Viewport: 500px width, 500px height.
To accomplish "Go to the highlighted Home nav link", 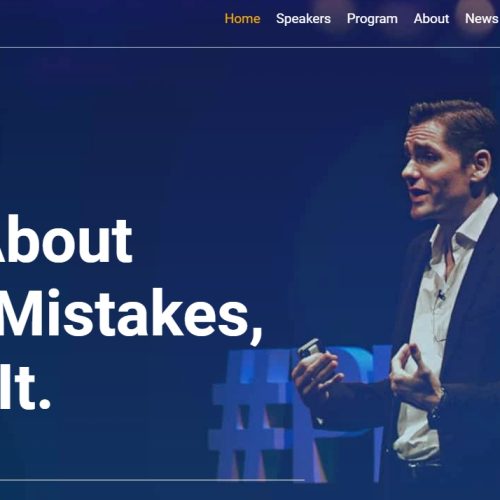I will 242,19.
